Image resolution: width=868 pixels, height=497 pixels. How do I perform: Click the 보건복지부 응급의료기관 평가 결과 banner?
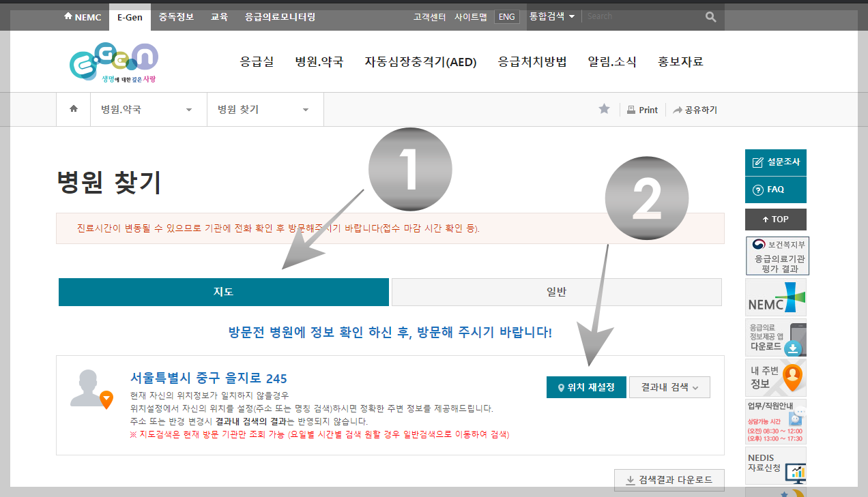(x=775, y=256)
